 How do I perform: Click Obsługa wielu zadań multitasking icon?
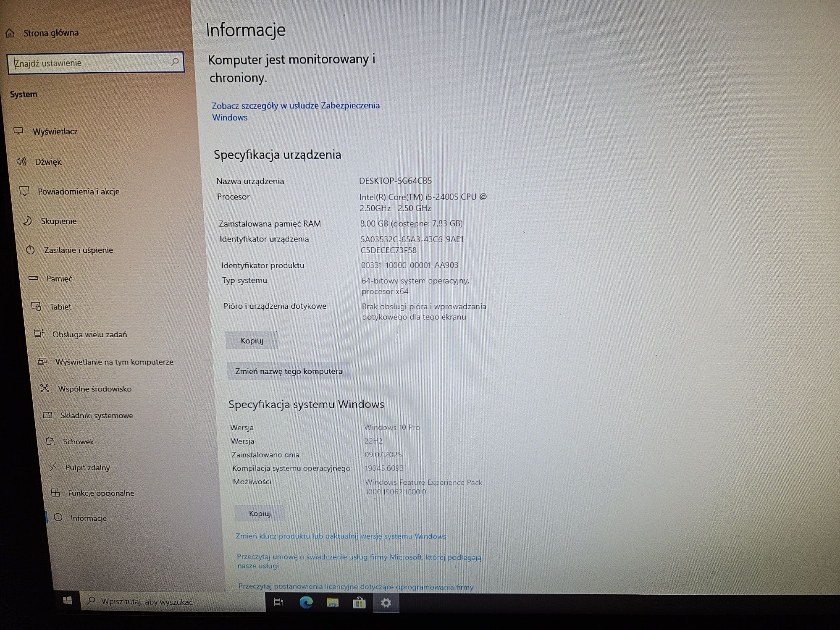[39, 334]
